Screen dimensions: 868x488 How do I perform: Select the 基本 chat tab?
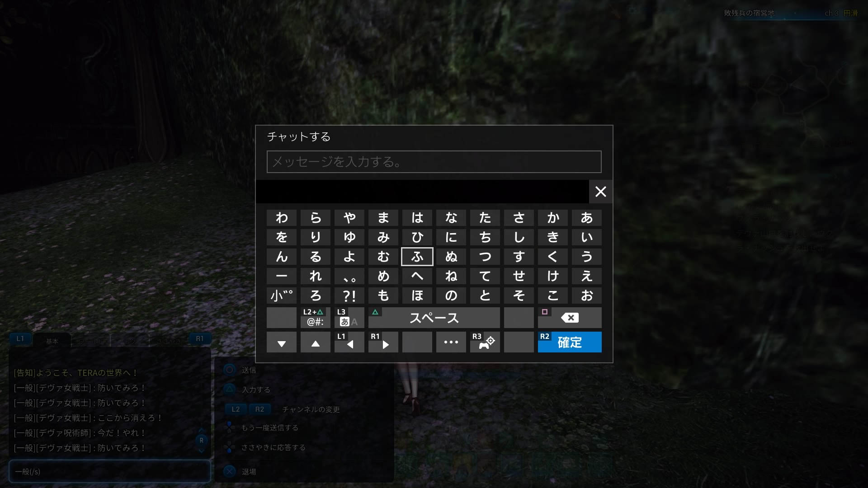tap(52, 341)
